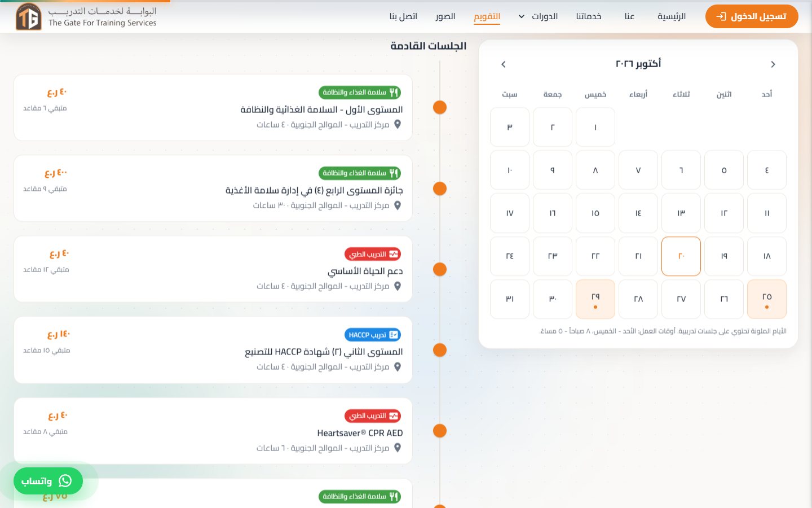Select the التقويم calendar menu item

point(487,16)
